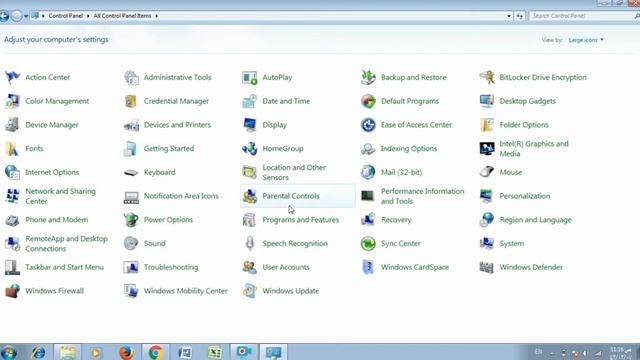Viewport: 640px width, 360px height.
Task: Click the HomeGroup icon
Action: click(x=249, y=149)
